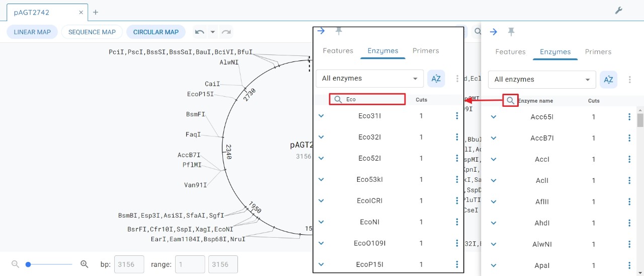Viewport: 644px width, 276px height.
Task: Switch to SEQUENCE MAP view
Action: pyautogui.click(x=92, y=32)
